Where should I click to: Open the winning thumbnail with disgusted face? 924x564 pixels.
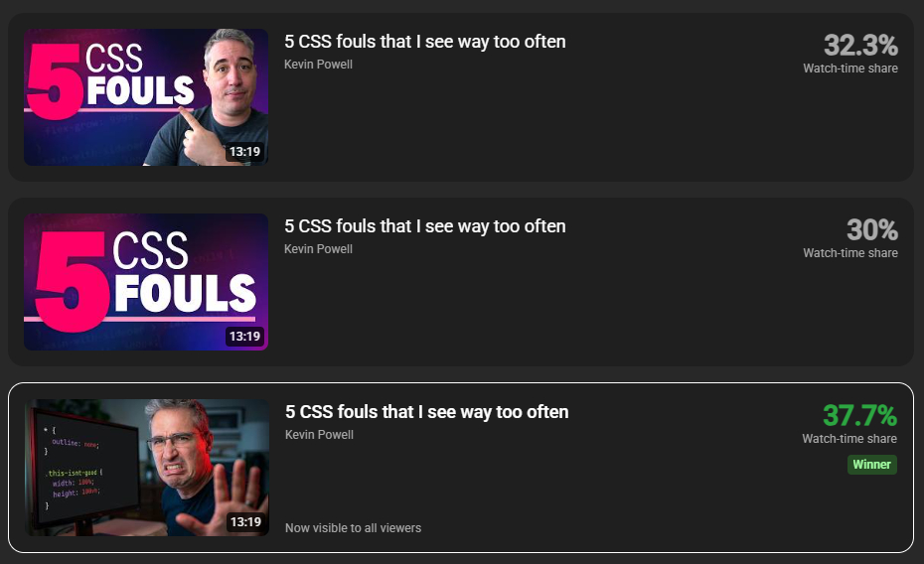pyautogui.click(x=147, y=468)
